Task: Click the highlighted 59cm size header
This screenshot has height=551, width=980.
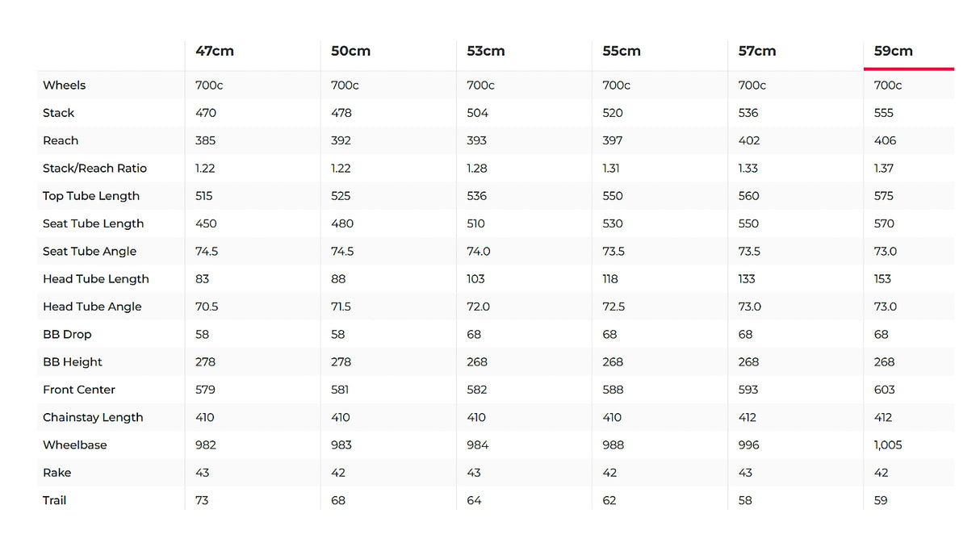Action: 894,51
